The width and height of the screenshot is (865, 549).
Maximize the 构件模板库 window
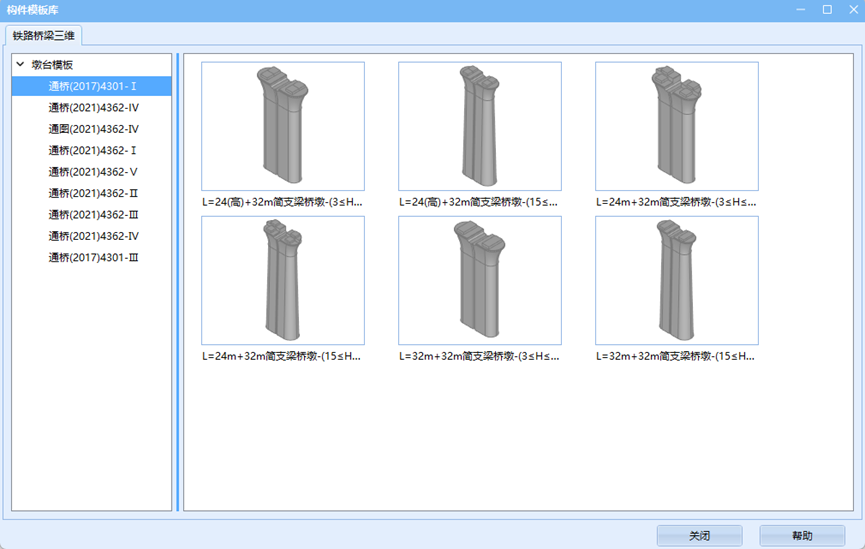click(x=827, y=10)
